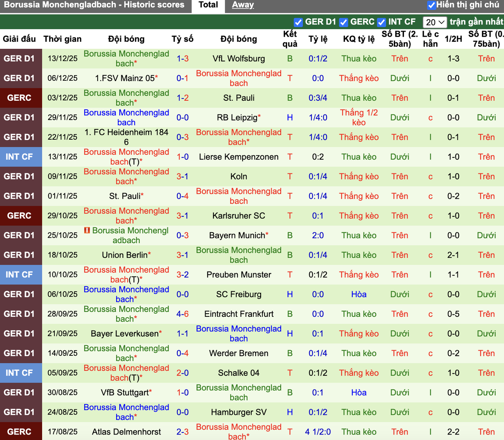Viewport: 504px width, 440px height.
Task: Click the Koln team name
Action: [239, 177]
